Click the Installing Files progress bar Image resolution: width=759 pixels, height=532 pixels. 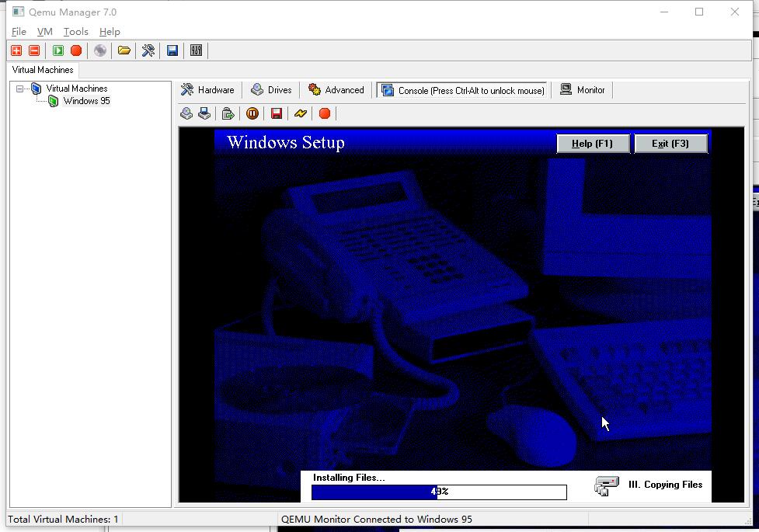tap(439, 492)
